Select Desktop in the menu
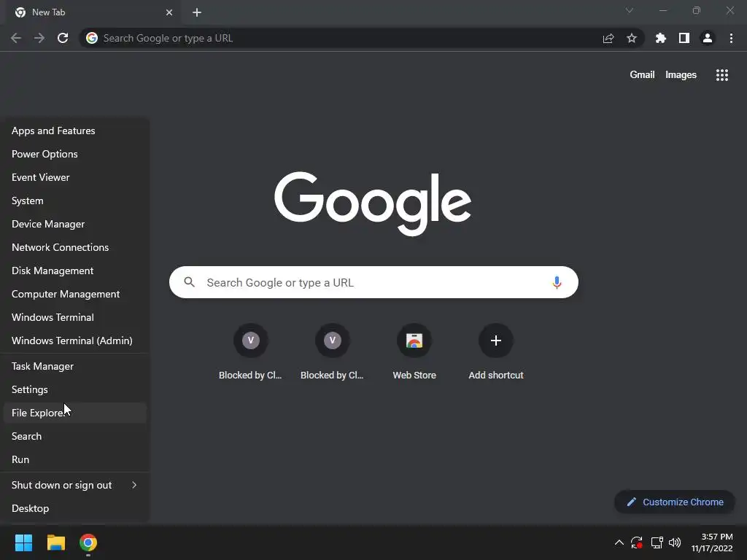The width and height of the screenshot is (747, 560). pos(75,508)
